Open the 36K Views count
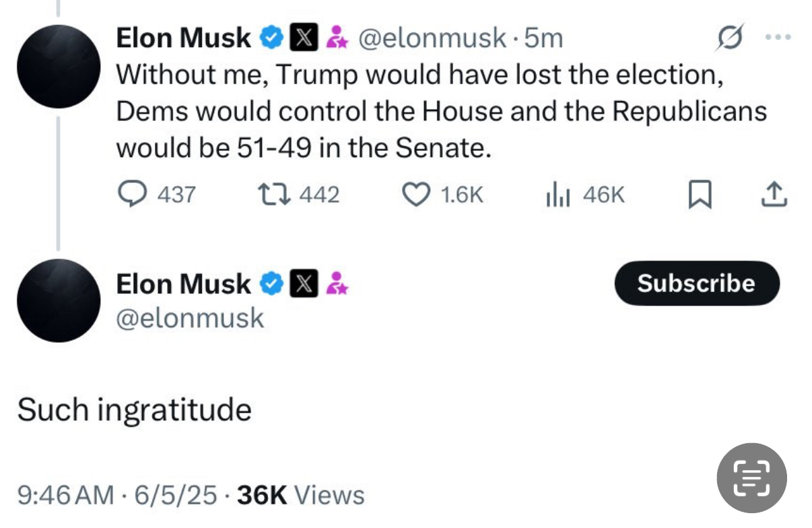 click(301, 496)
